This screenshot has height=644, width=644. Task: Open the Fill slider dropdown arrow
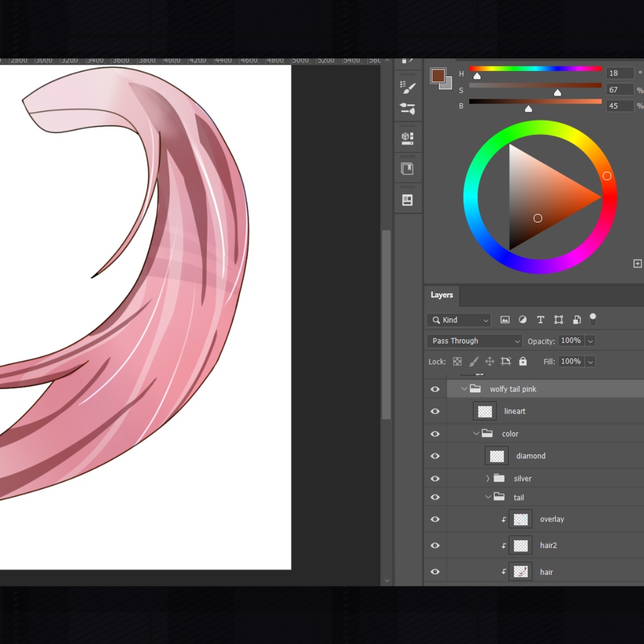click(x=590, y=362)
